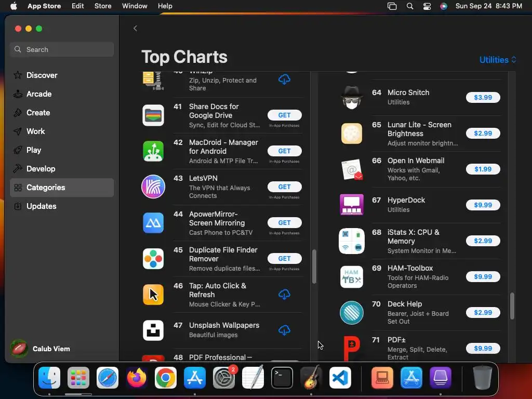Viewport: 532px width, 399px height.
Task: Click GET for MacDroid Manager for Android
Action: 284,151
